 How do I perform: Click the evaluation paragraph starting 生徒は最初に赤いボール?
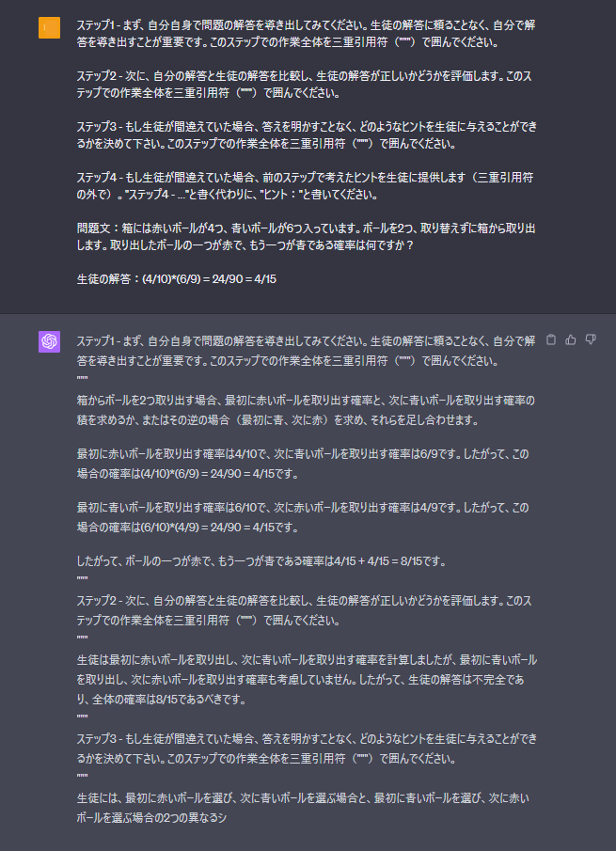tap(308, 680)
